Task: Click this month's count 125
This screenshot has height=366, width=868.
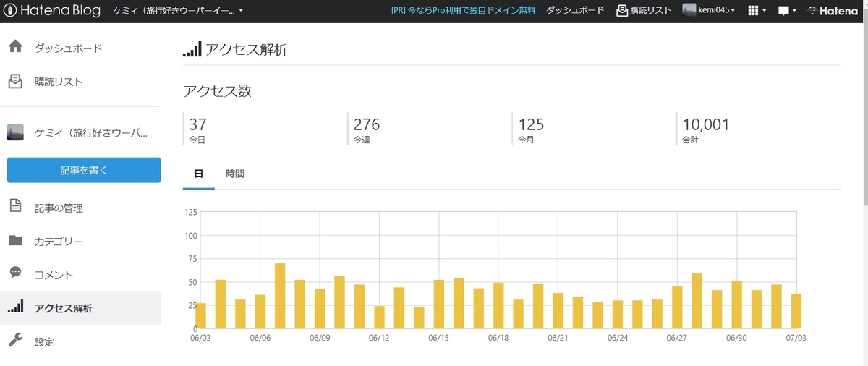Action: [x=531, y=124]
